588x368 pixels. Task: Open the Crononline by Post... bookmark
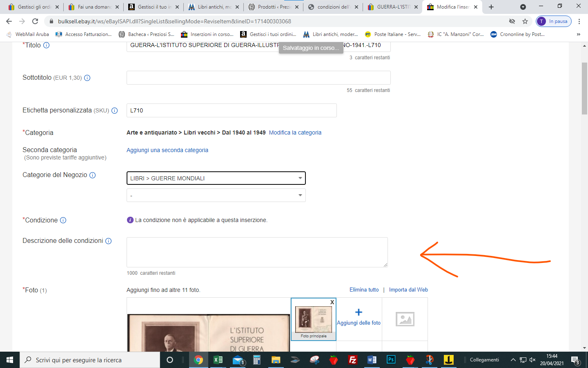pos(518,34)
